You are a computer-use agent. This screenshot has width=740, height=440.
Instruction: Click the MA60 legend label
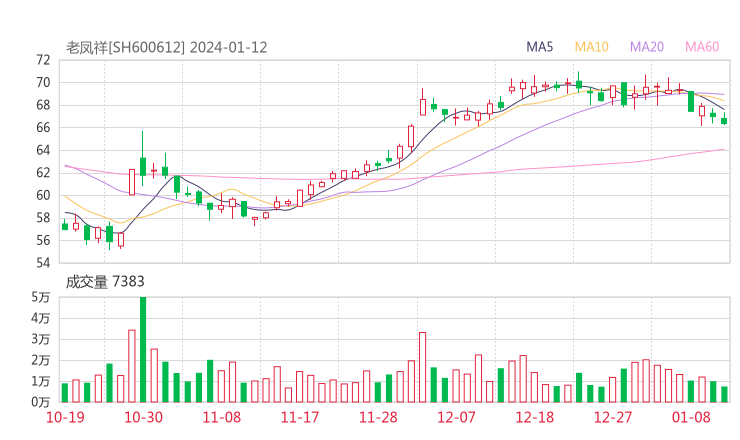pyautogui.click(x=702, y=47)
